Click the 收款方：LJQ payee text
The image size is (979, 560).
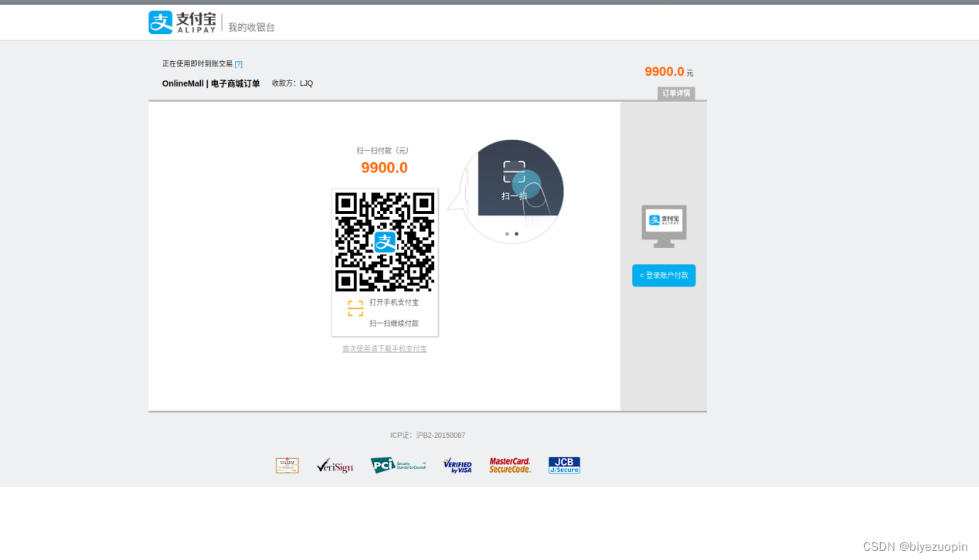pyautogui.click(x=292, y=83)
